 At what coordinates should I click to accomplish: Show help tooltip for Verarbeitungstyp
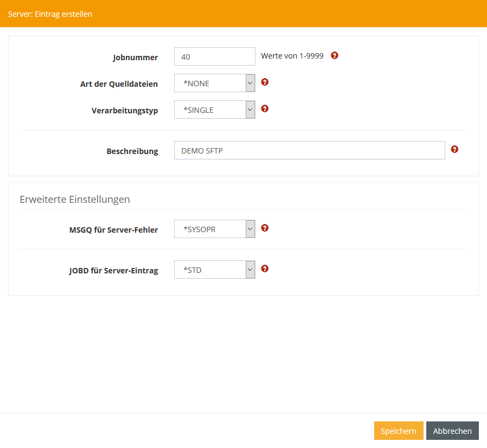tap(265, 108)
